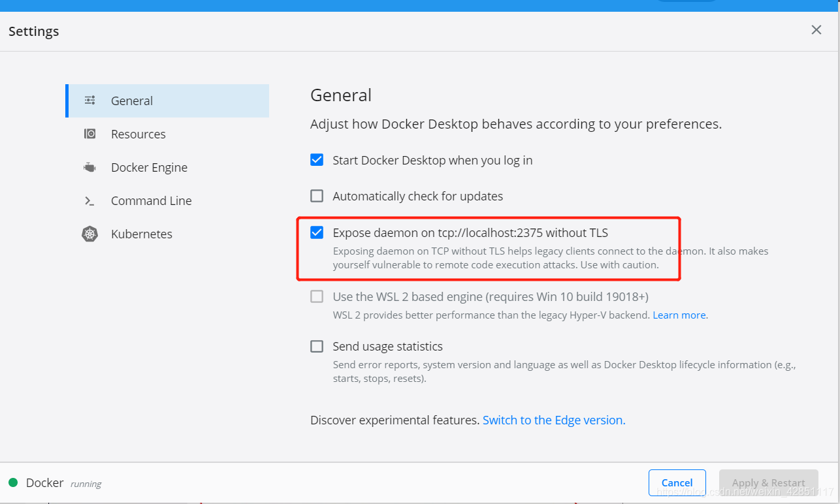The image size is (840, 504).
Task: Click the 'WSL 2 provides better performance' description
Action: [x=491, y=315]
